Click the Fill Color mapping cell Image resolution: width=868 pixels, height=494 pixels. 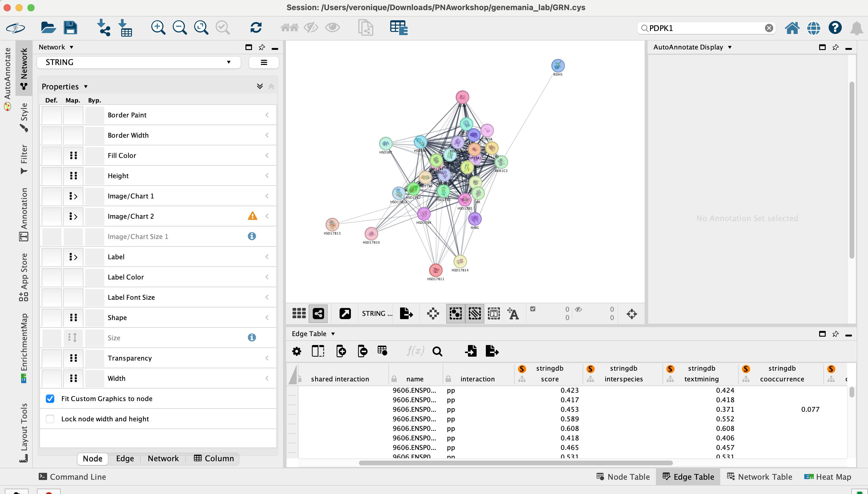pos(73,156)
